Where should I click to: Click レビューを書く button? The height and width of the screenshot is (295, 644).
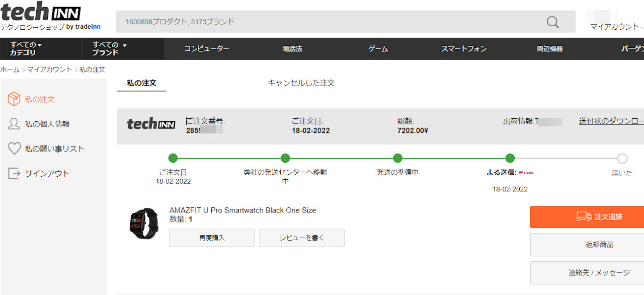point(302,238)
